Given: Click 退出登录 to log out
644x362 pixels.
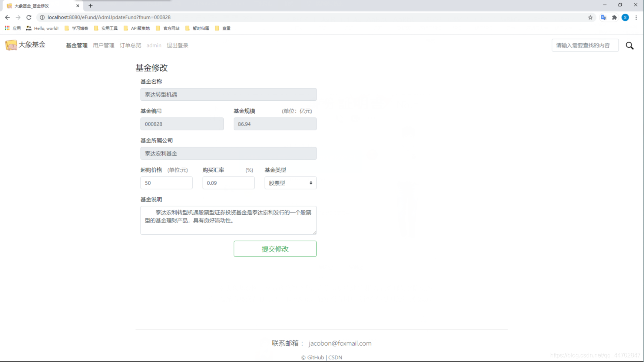Looking at the screenshot, I should [x=177, y=45].
